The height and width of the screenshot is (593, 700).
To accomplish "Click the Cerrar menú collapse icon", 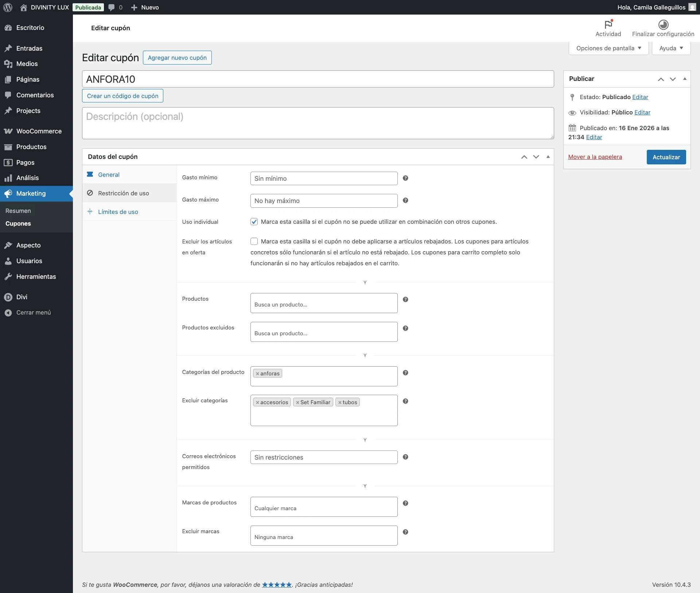I will pyautogui.click(x=8, y=313).
